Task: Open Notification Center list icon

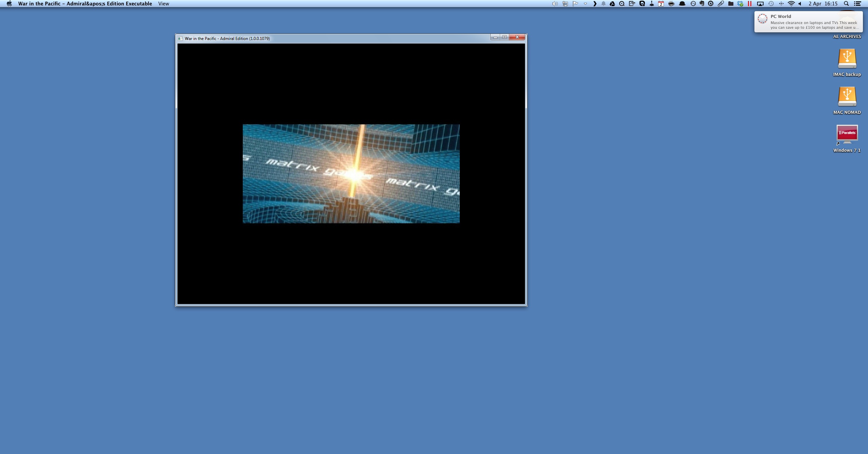Action: coord(857,4)
